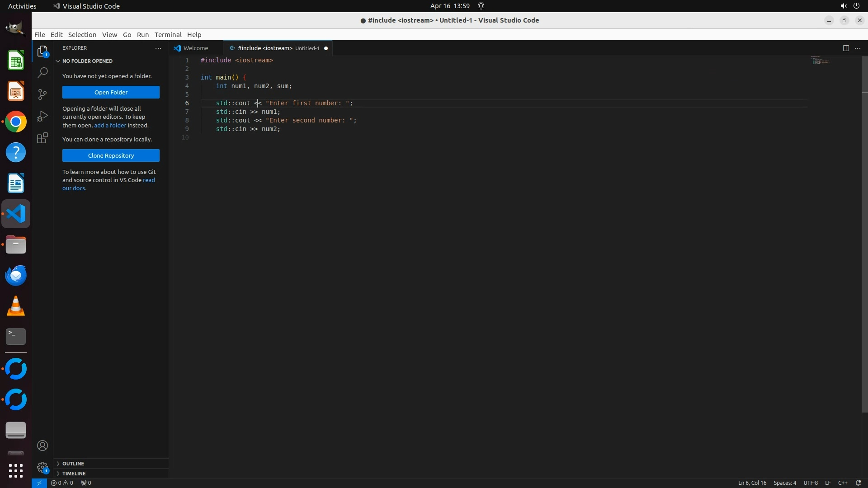The height and width of the screenshot is (488, 868).
Task: Click the Clone Repository button
Action: click(x=111, y=155)
